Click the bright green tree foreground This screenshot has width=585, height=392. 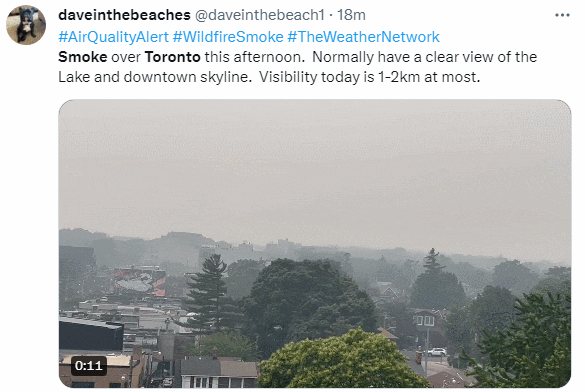pyautogui.click(x=341, y=360)
